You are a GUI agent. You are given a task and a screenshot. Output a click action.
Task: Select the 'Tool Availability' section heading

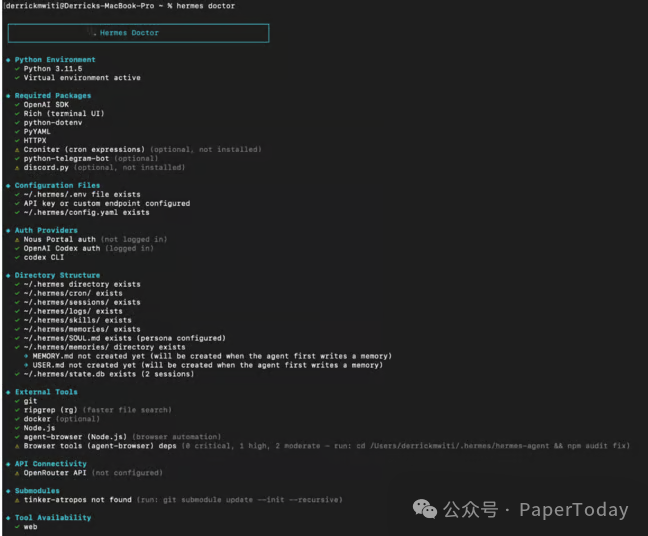click(x=53, y=518)
